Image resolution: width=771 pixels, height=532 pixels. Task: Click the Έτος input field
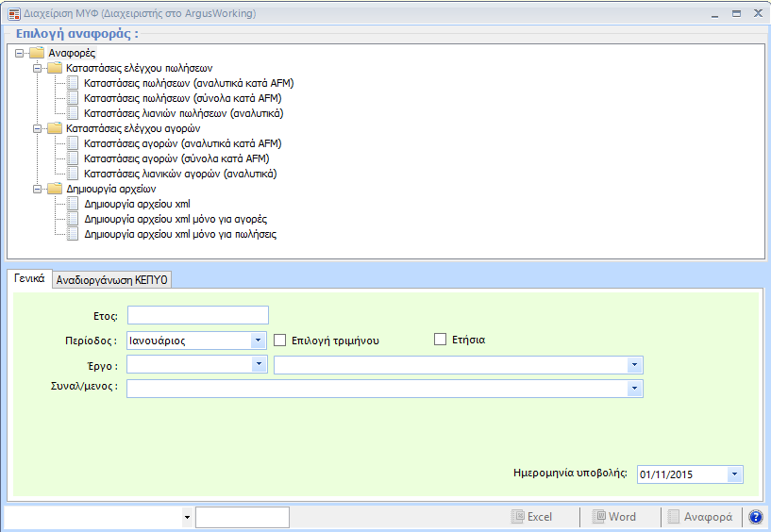coord(197,315)
